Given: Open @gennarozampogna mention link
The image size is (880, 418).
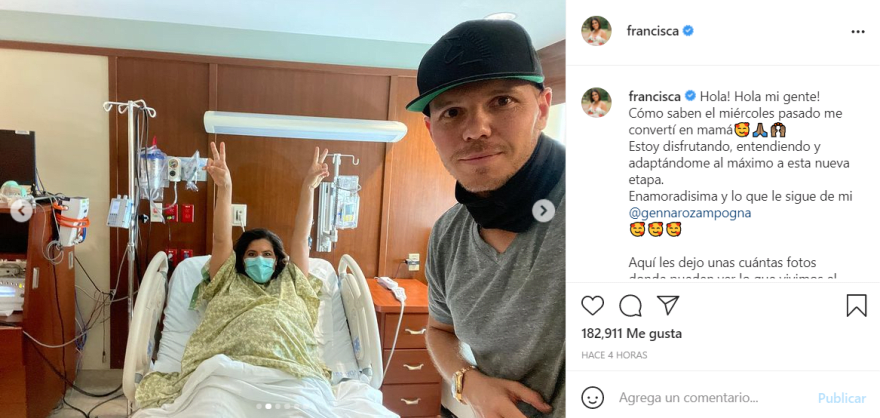Looking at the screenshot, I should point(690,213).
